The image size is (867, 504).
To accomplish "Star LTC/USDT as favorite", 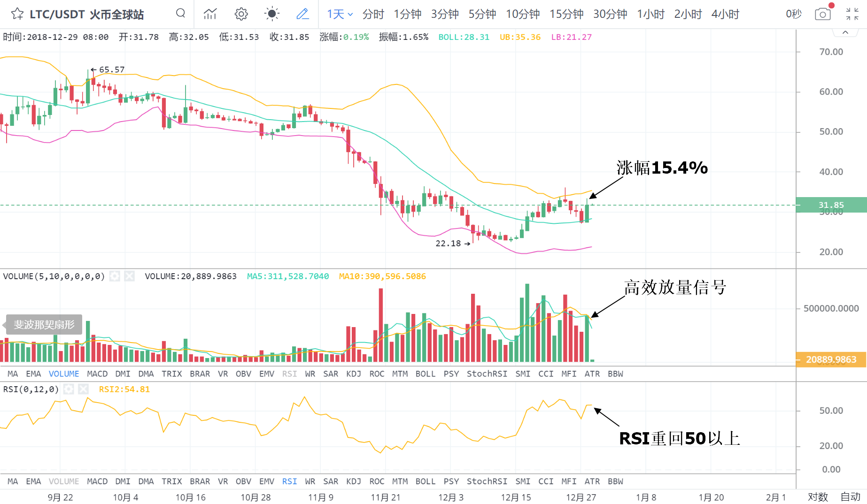I will tap(17, 14).
